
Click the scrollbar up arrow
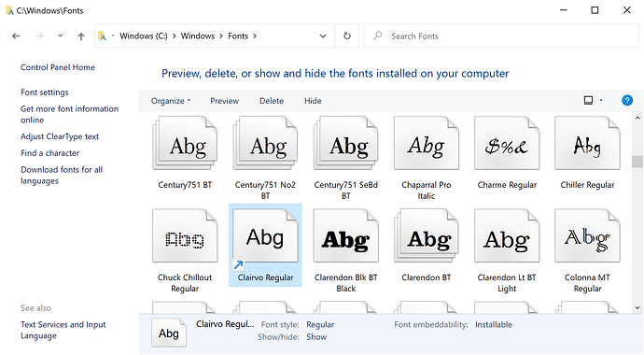[637, 117]
